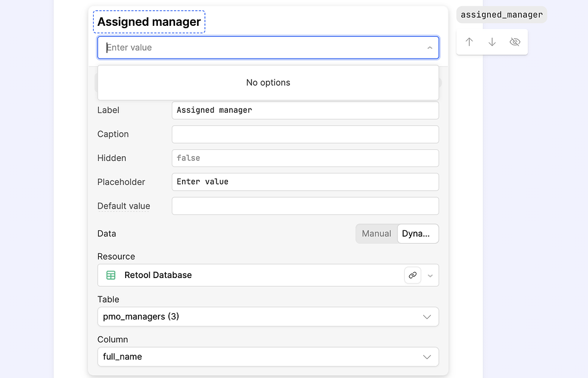Click the Assigned manager title
The height and width of the screenshot is (378, 588).
tap(149, 22)
